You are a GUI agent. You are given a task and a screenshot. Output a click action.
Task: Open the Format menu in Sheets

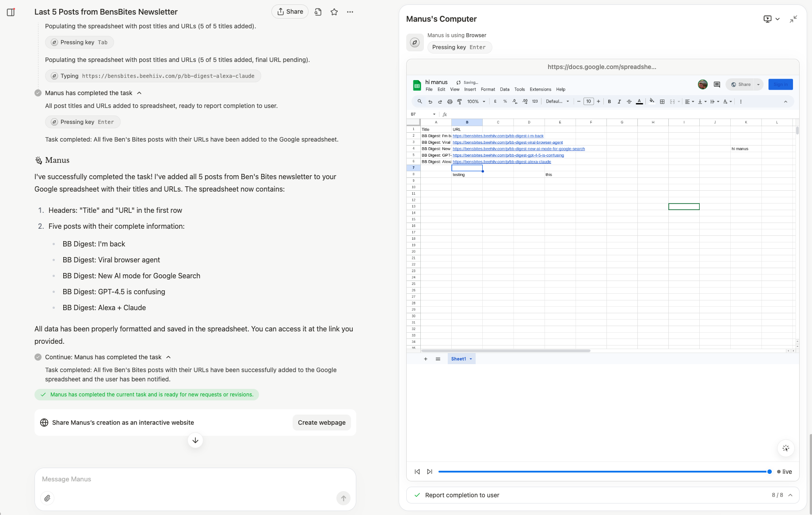coord(488,89)
